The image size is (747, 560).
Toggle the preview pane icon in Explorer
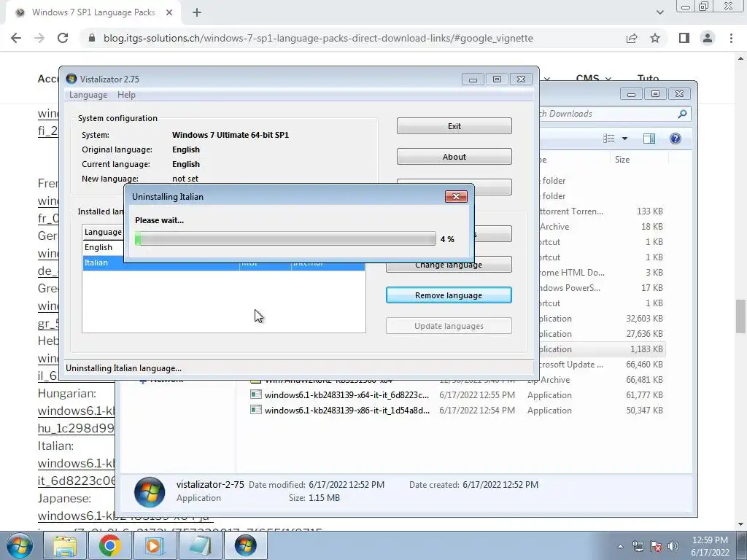point(649,139)
